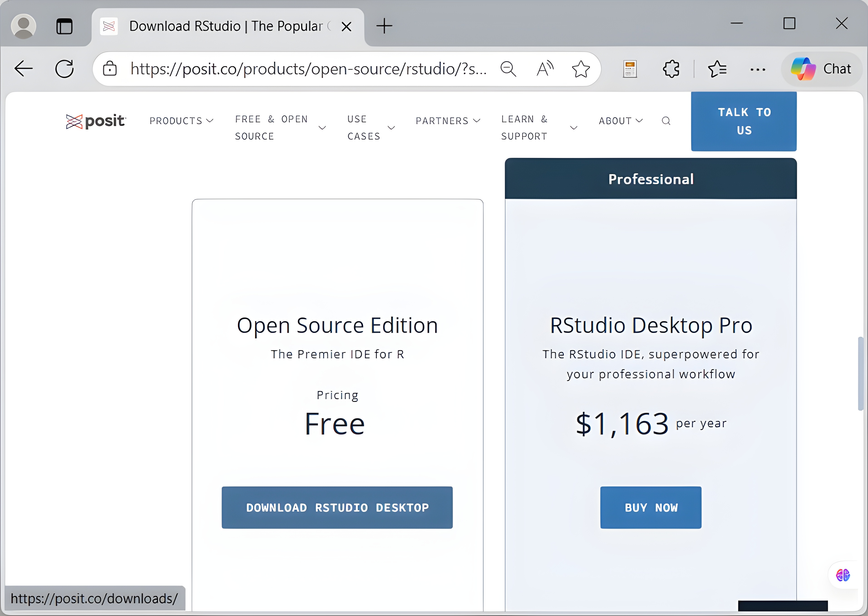This screenshot has width=868, height=616.
Task: Open browser Extensions puzzle icon
Action: point(671,69)
